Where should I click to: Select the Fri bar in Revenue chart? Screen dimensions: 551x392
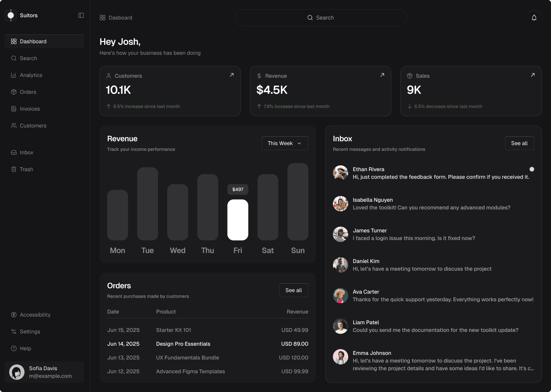tap(238, 220)
